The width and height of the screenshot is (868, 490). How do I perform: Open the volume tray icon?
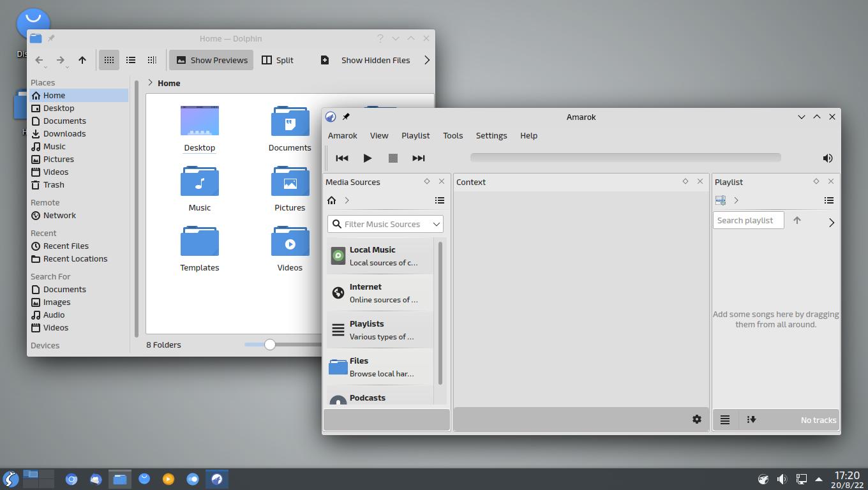(782, 479)
